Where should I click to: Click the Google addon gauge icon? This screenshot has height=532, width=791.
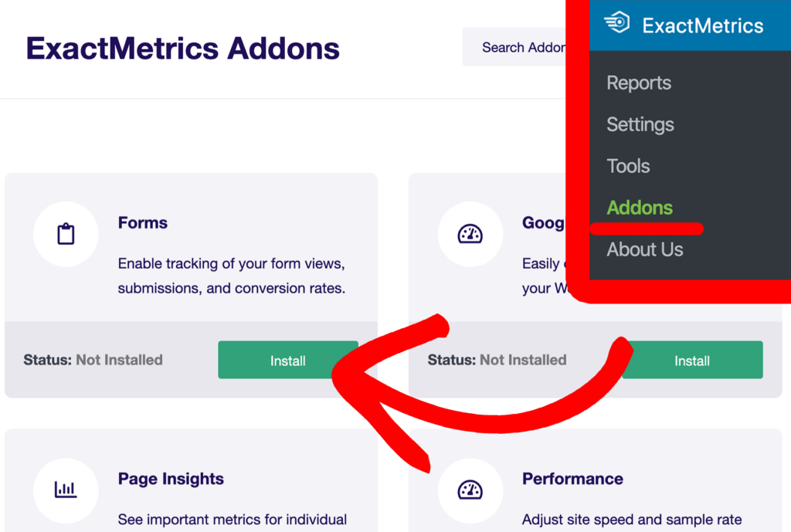(x=470, y=233)
